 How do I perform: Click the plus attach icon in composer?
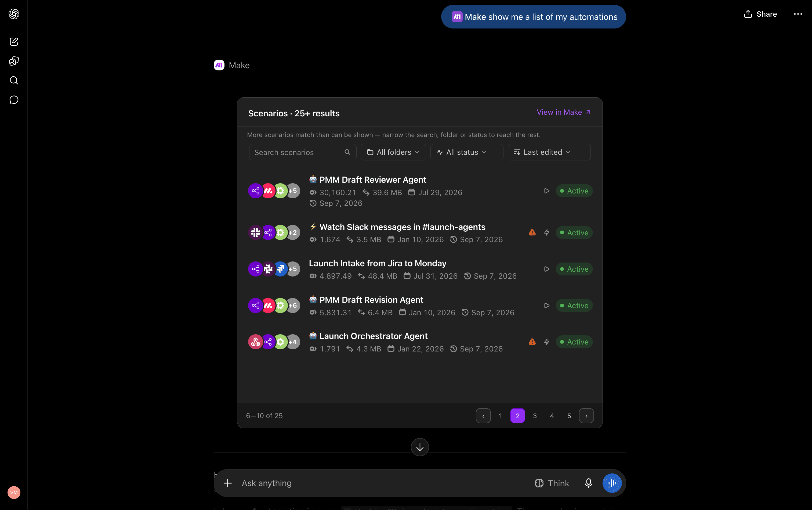click(227, 483)
